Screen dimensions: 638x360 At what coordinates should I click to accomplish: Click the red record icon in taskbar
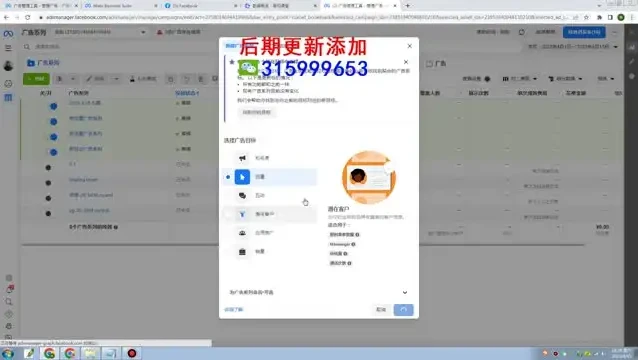132,353
